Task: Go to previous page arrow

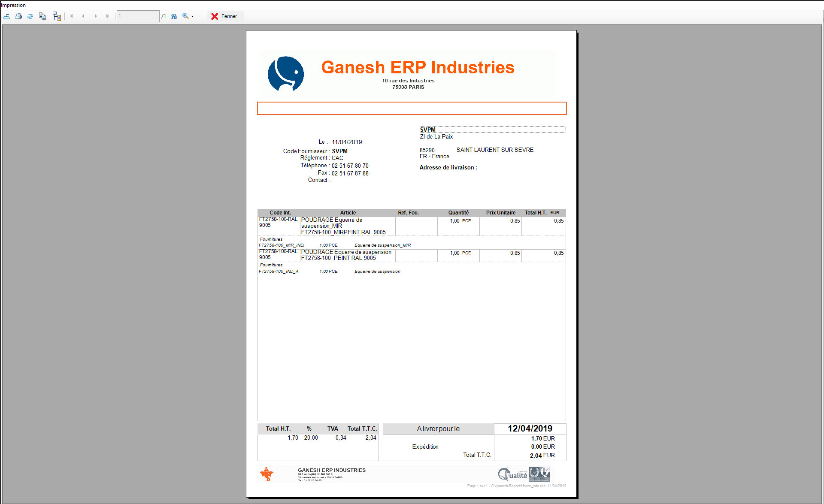Action: [x=83, y=16]
